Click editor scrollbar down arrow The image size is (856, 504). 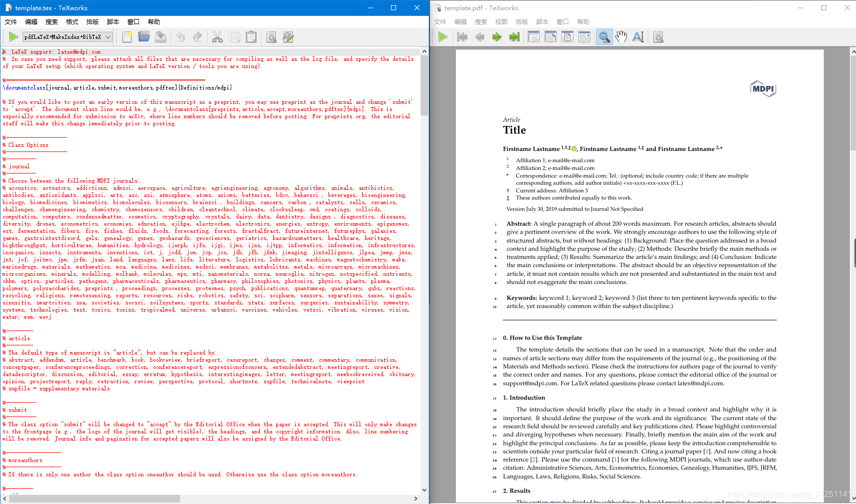[x=424, y=490]
